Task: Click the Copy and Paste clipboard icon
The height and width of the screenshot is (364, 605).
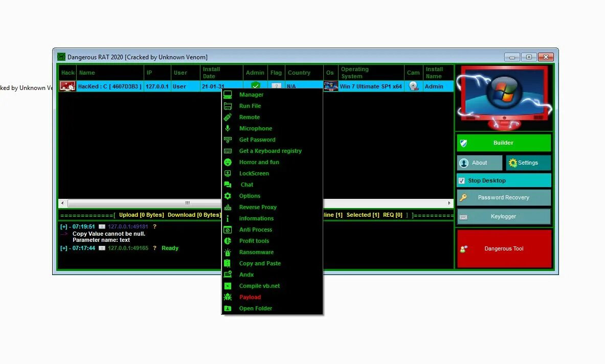Action: tap(228, 263)
